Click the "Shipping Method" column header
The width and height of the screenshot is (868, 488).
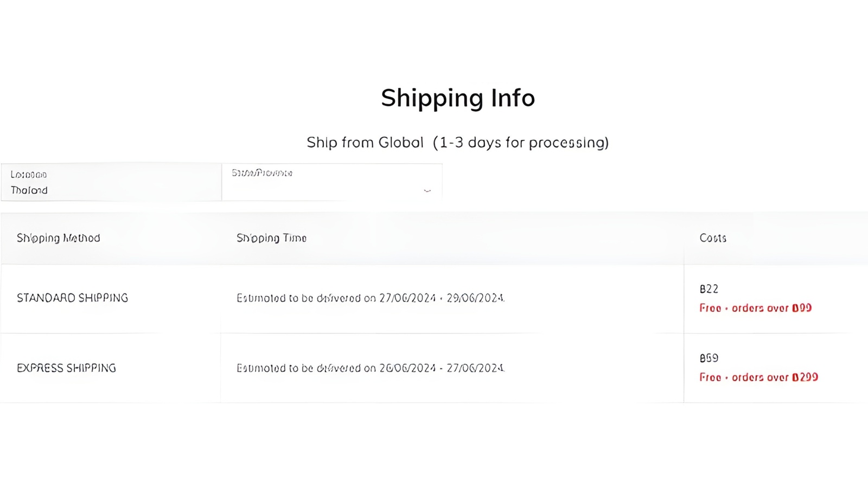pos(58,237)
